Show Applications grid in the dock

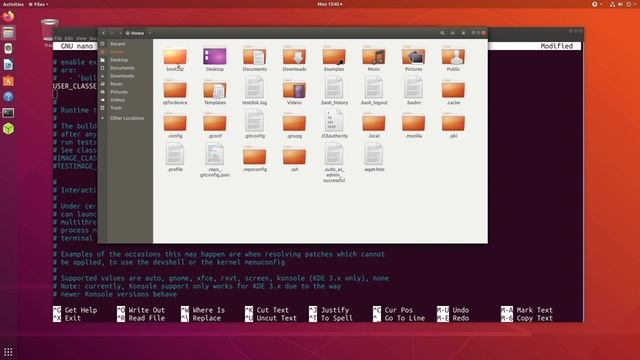8,351
